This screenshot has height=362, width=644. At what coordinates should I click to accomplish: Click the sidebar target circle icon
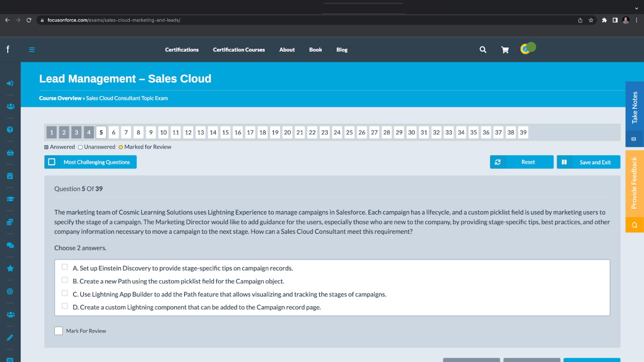[10, 292]
